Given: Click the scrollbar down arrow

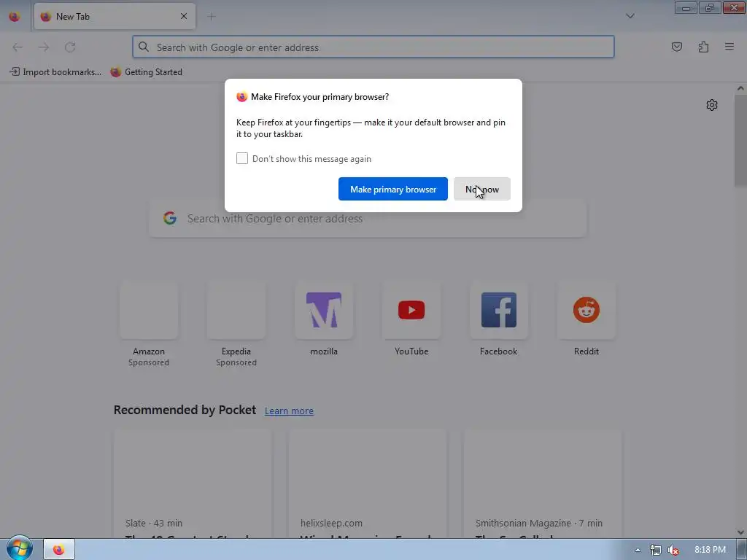Looking at the screenshot, I should (x=740, y=532).
